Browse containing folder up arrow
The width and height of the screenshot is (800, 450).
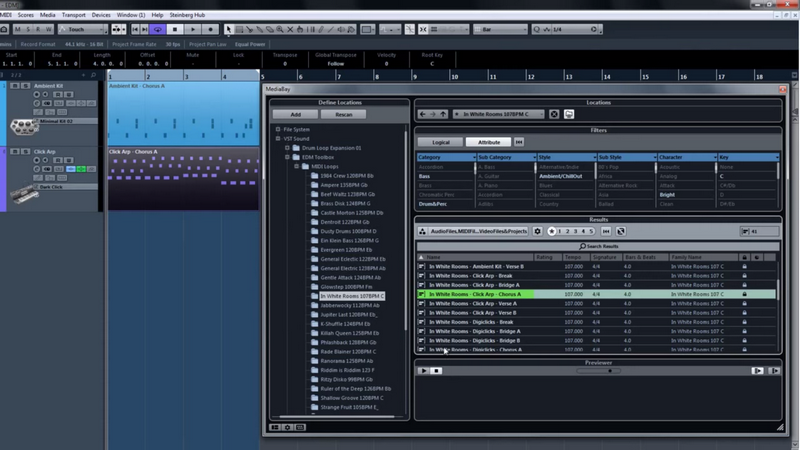click(x=443, y=114)
